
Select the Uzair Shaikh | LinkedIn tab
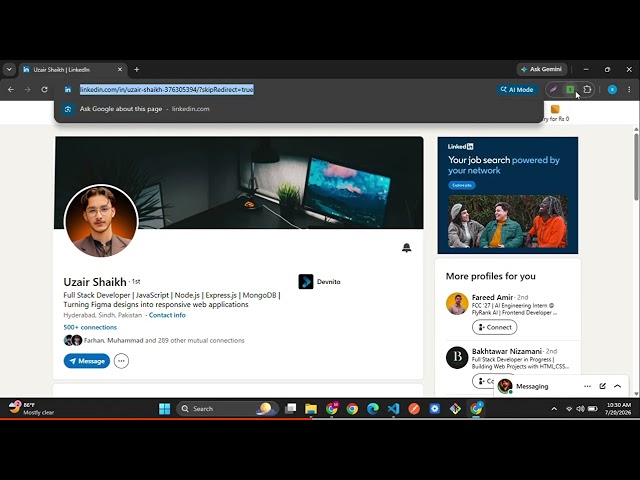73,70
